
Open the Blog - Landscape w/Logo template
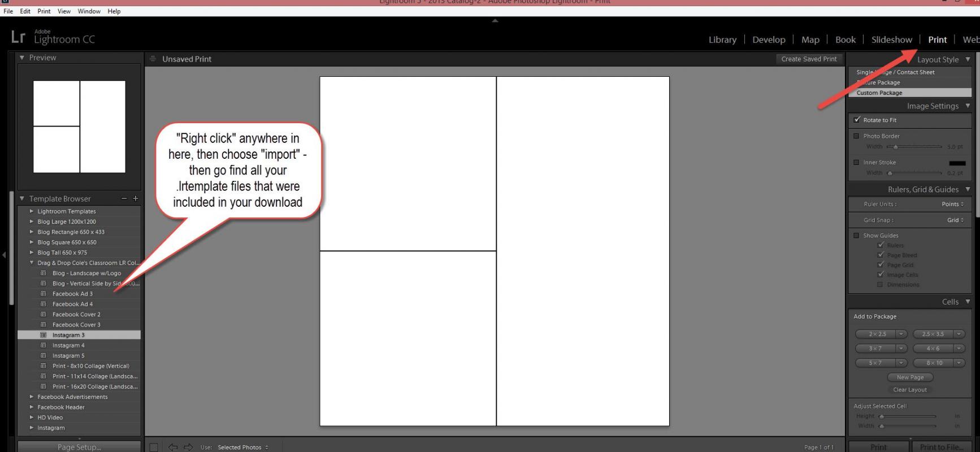[86, 273]
